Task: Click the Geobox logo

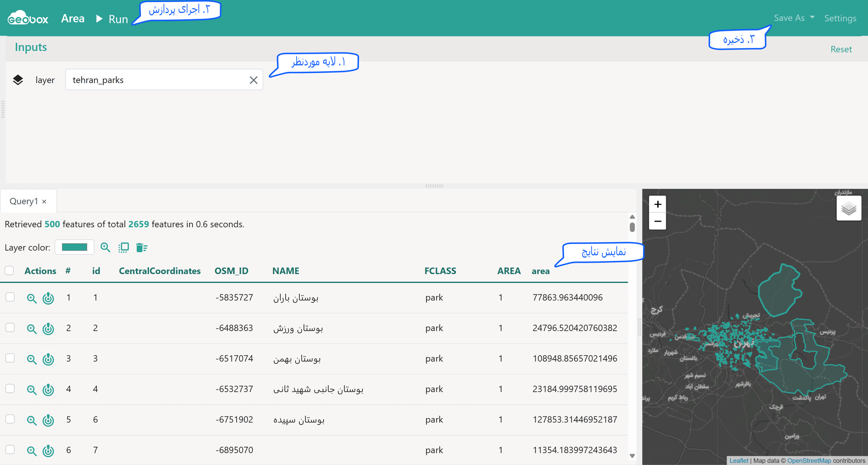Action: point(28,18)
